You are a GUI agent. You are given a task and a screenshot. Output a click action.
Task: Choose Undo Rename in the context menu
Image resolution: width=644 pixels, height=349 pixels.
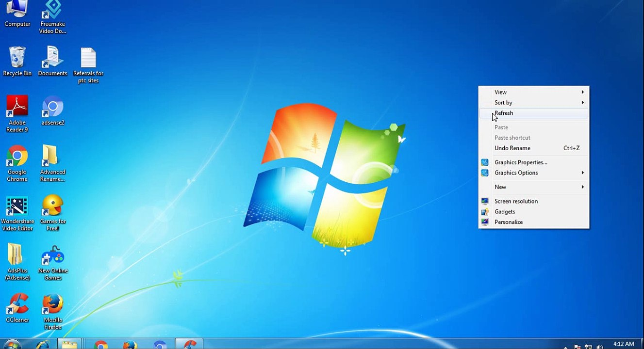[x=534, y=148]
